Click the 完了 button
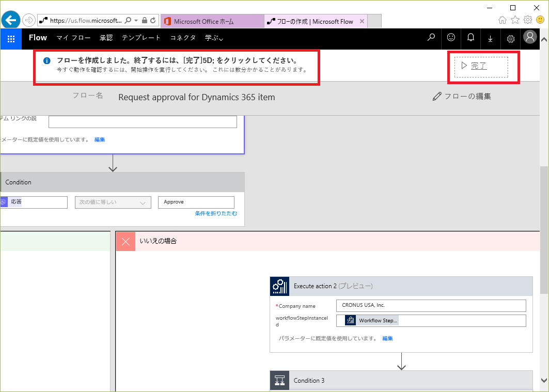This screenshot has height=392, width=549. point(481,66)
